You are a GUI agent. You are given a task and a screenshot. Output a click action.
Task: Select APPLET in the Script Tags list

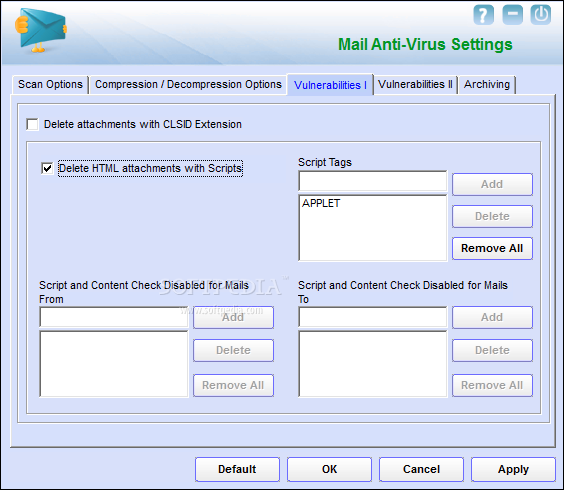point(321,203)
